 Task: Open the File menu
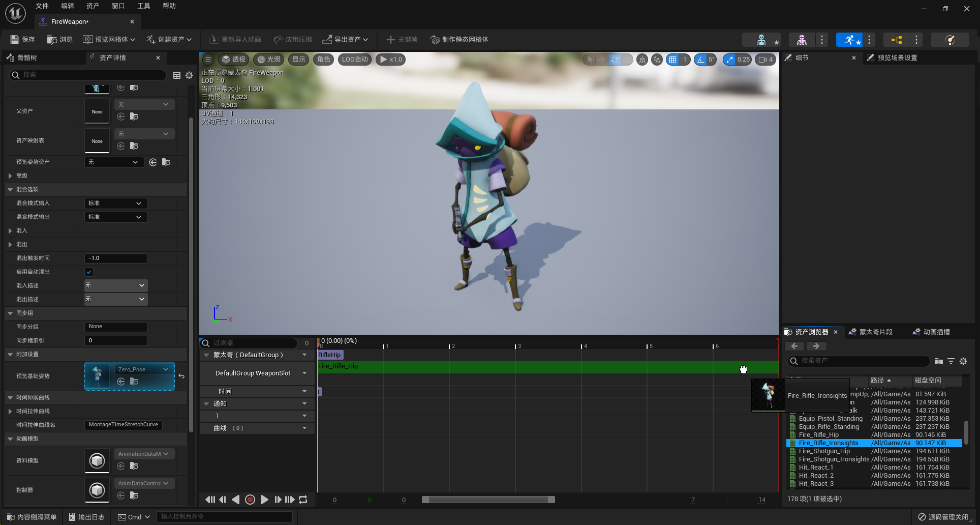[42, 6]
